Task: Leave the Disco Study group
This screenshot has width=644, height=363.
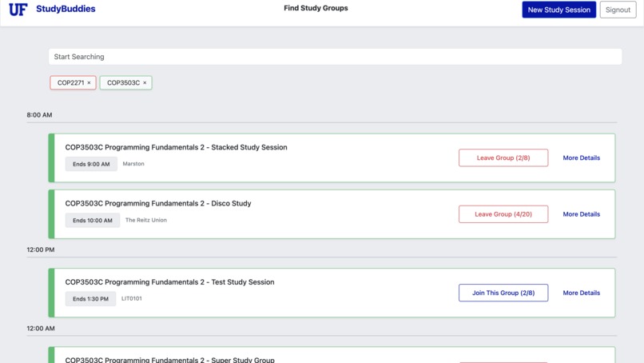Action: (x=503, y=214)
